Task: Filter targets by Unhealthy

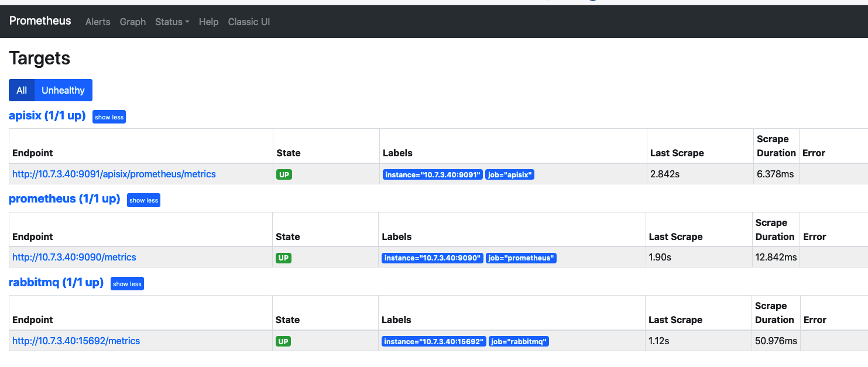Action: 63,90
